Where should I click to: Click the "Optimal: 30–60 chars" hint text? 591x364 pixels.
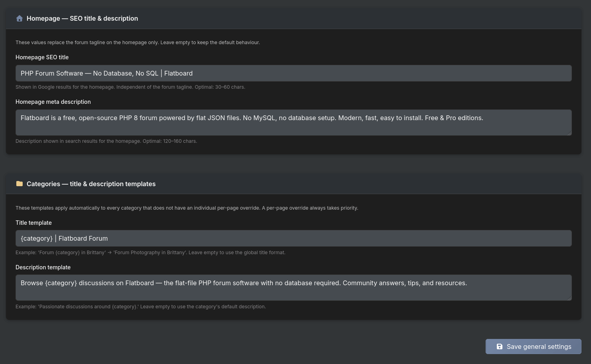(x=220, y=87)
